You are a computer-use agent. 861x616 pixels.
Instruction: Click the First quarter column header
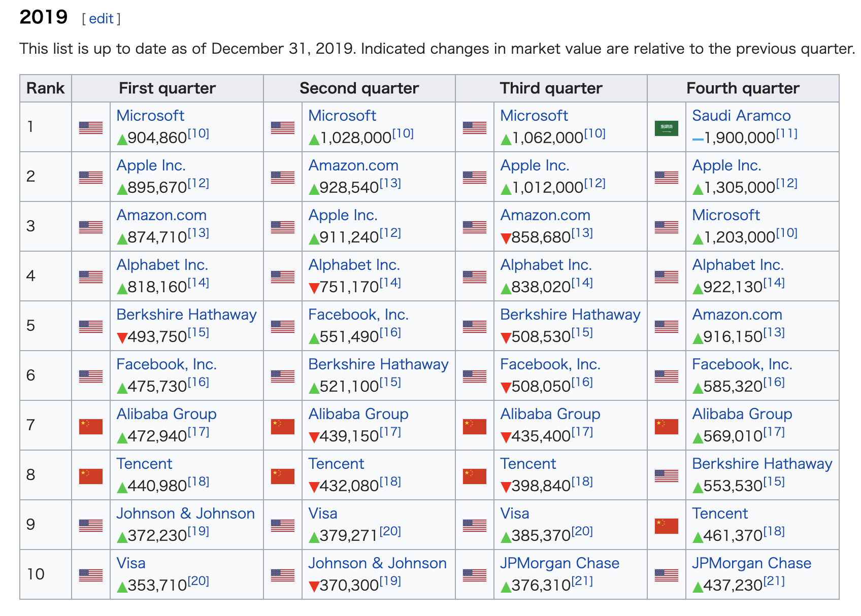(x=168, y=88)
